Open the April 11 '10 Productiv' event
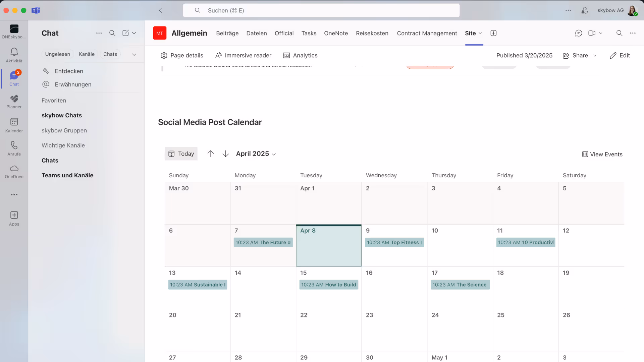Viewport: 644px width, 362px height. (526, 242)
